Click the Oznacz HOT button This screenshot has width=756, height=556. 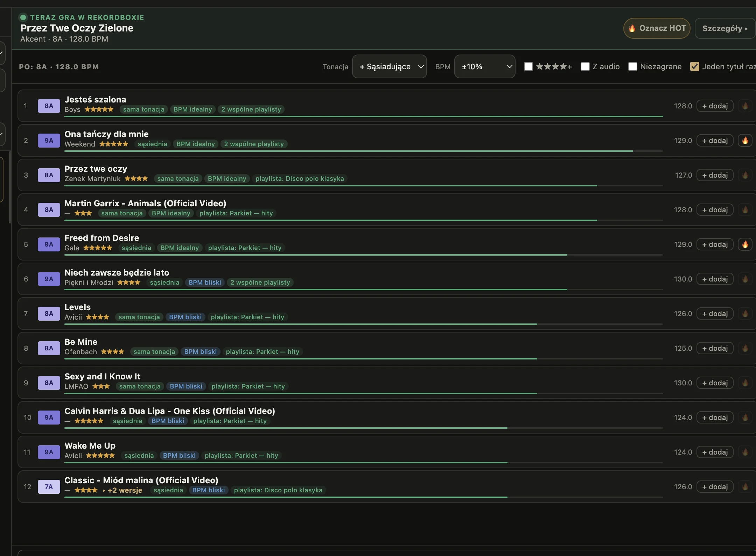coord(657,28)
